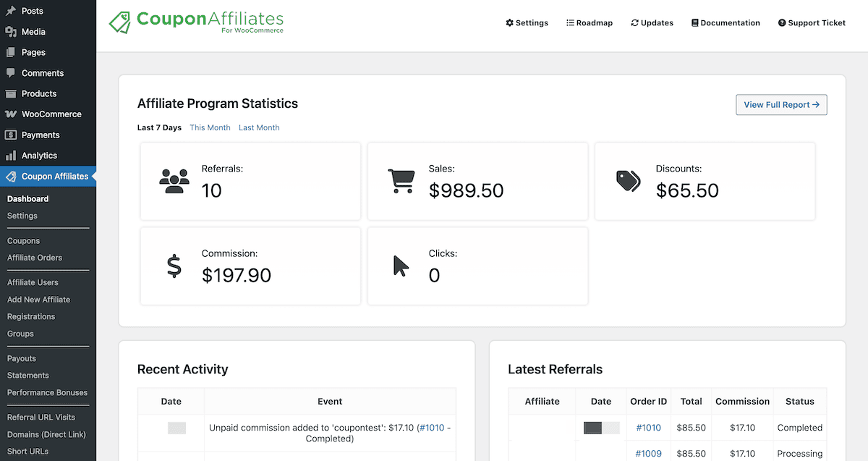
Task: Click the $197.90 commission value
Action: (237, 275)
